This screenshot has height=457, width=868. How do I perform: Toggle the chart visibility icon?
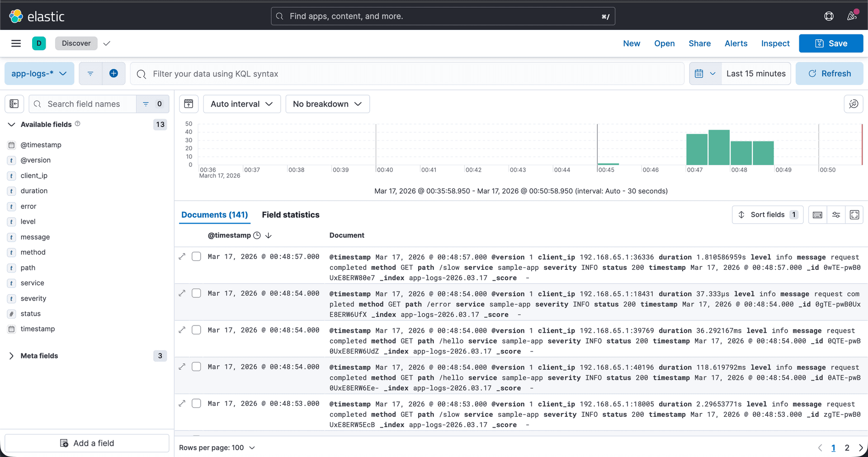point(189,104)
